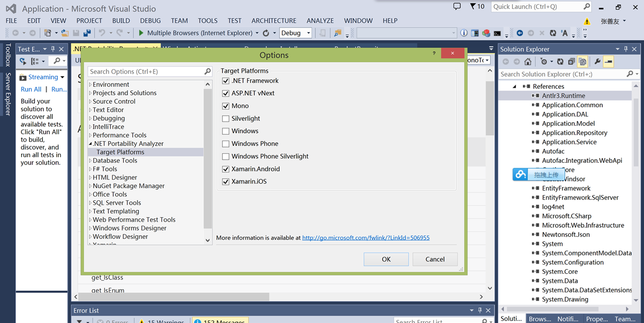Click the blue back arrow toolbar icon

tap(520, 33)
